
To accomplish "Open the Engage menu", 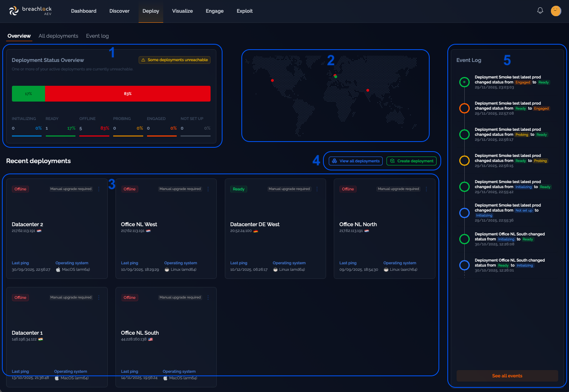I will [x=215, y=11].
